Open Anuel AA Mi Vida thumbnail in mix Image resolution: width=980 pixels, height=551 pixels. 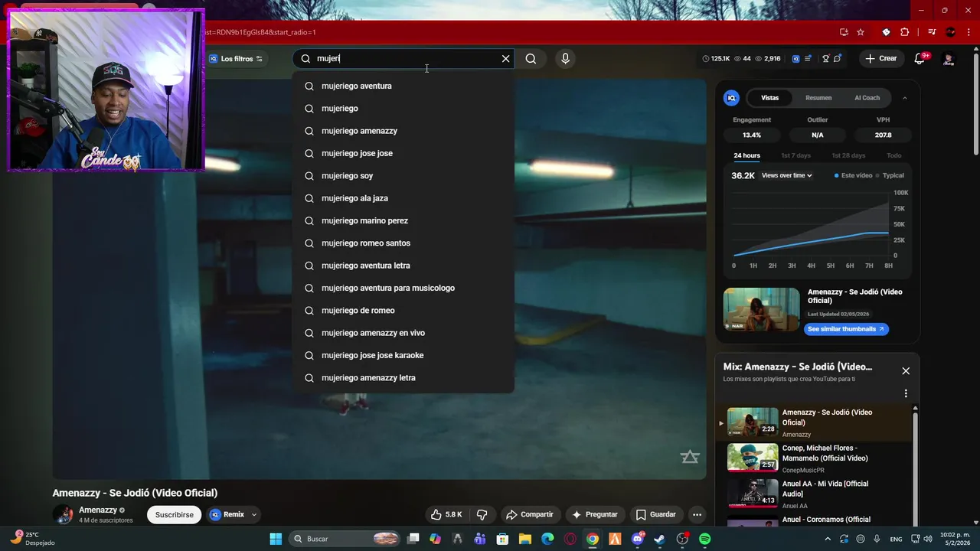tap(753, 494)
